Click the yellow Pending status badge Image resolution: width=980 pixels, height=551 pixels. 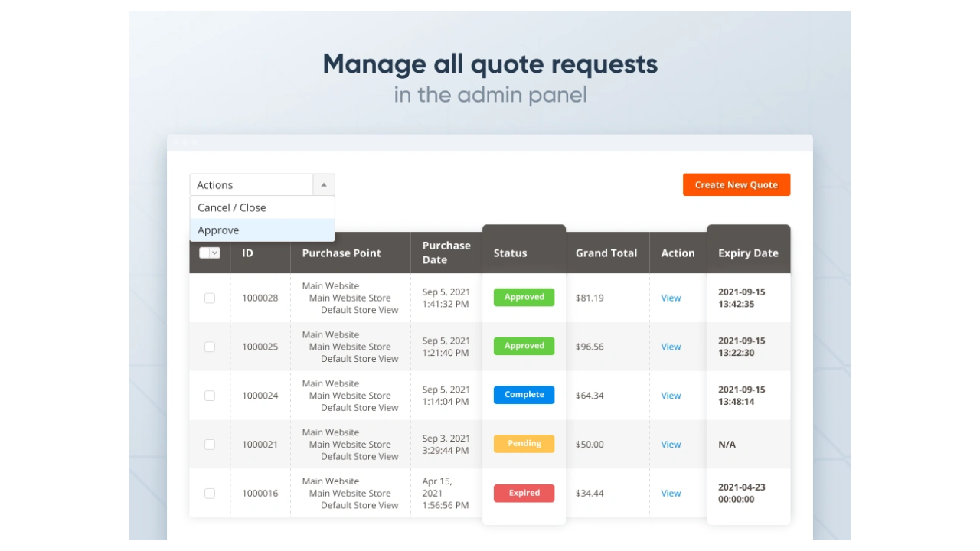[x=524, y=444]
